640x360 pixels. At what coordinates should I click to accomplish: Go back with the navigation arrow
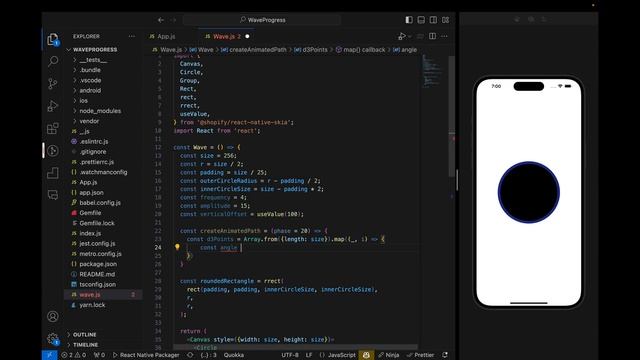click(x=161, y=20)
